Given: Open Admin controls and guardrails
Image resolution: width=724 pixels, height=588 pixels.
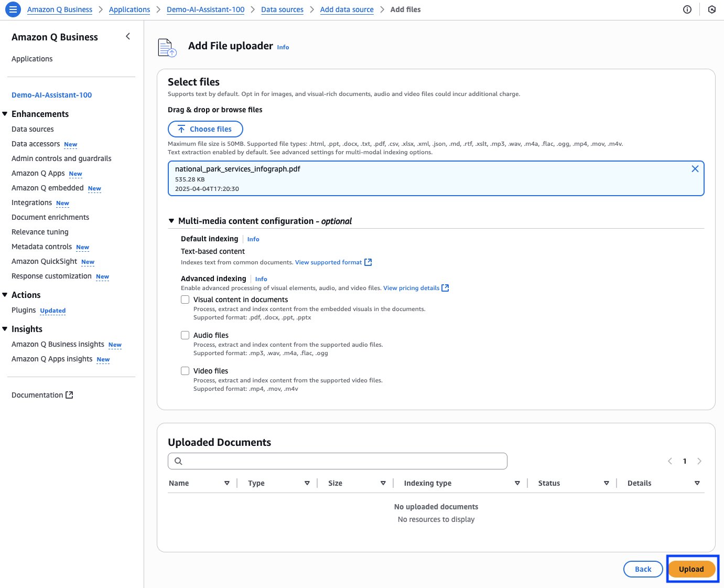Looking at the screenshot, I should point(61,158).
